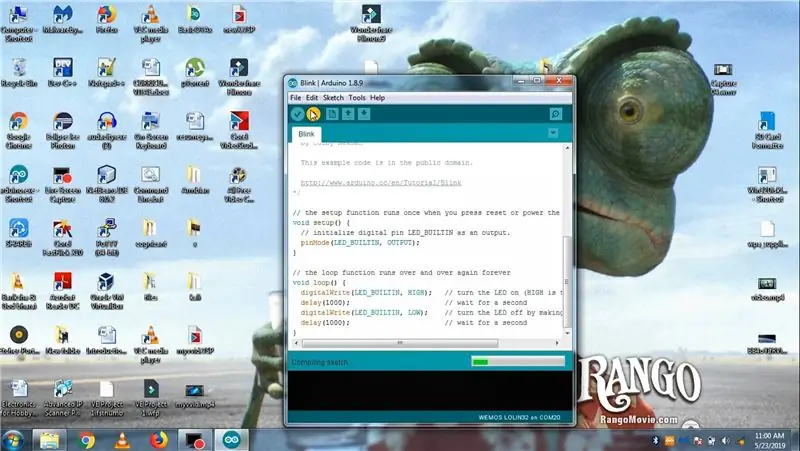Click the Save sketch down-arrow icon
The width and height of the screenshot is (800, 451).
(364, 114)
